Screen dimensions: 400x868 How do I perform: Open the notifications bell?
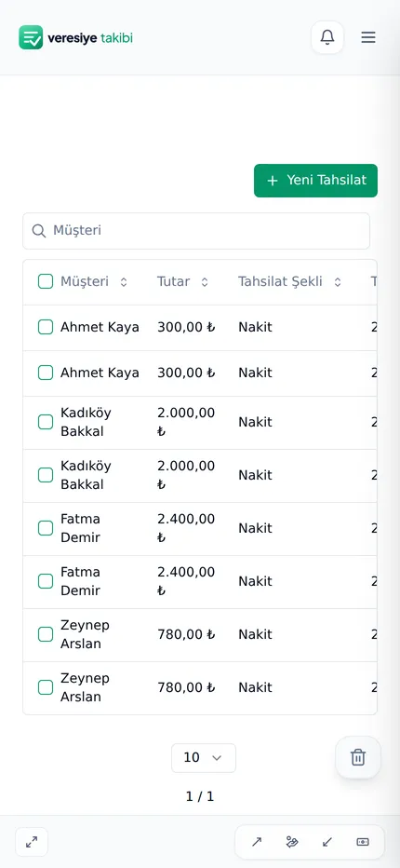327,37
